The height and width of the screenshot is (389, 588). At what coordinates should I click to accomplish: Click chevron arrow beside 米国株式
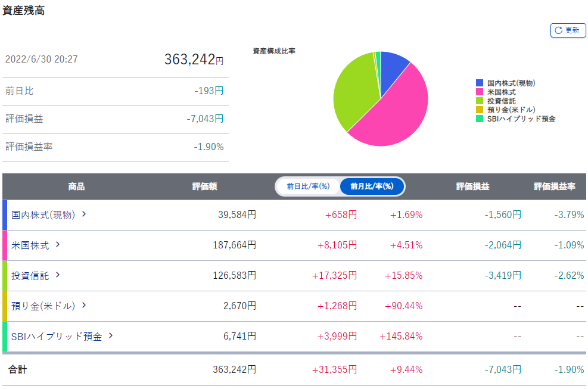click(x=58, y=244)
